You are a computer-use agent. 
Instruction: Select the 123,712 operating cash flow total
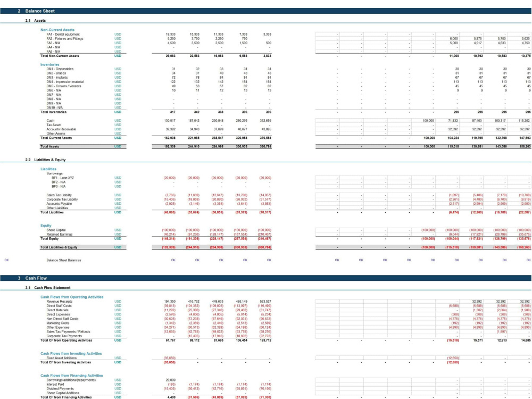265,340
